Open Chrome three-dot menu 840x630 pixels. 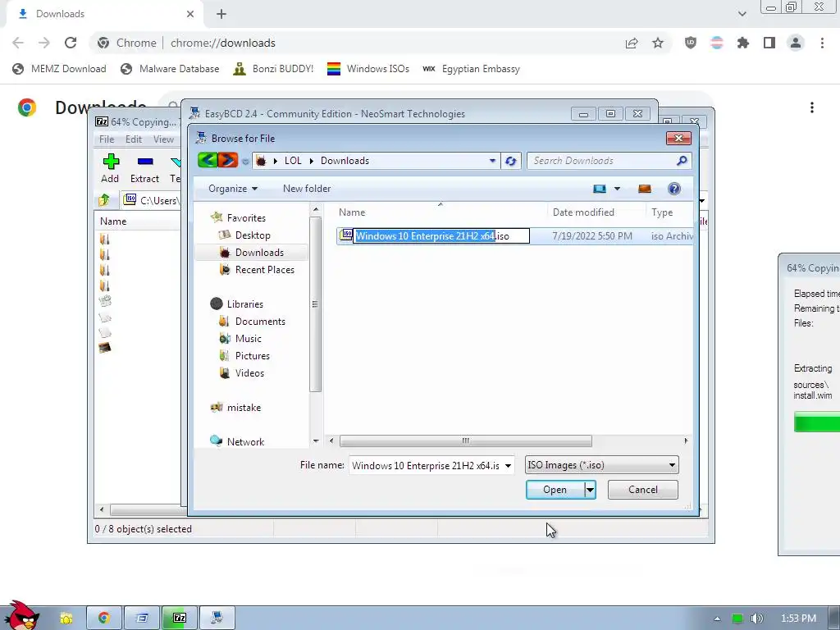coord(822,43)
